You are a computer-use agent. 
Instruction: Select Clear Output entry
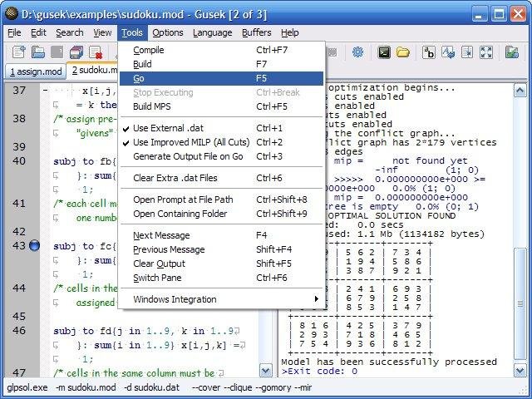point(221,264)
